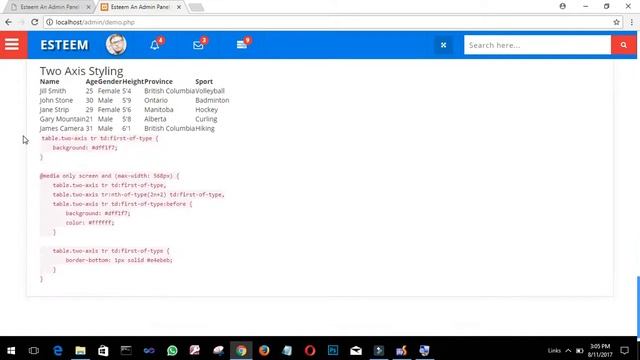
Task: Open Opera browser from the taskbar
Action: tap(310, 350)
